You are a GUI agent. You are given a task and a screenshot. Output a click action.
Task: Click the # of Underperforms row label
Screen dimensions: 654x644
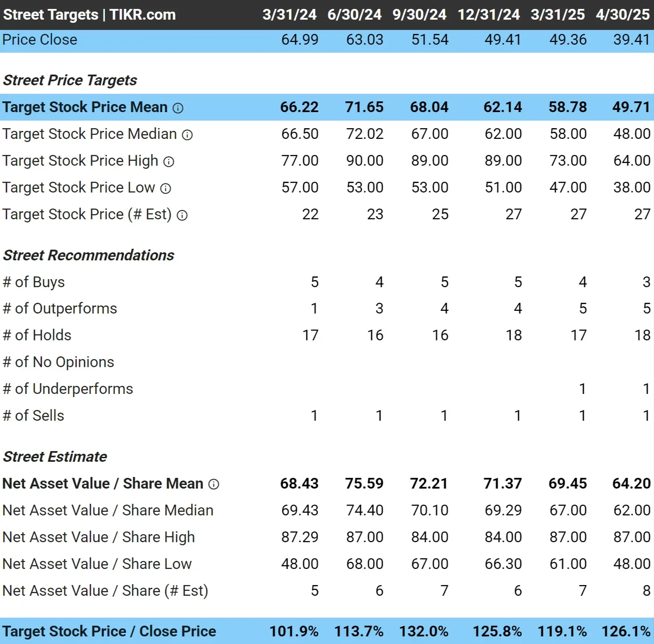(x=68, y=389)
